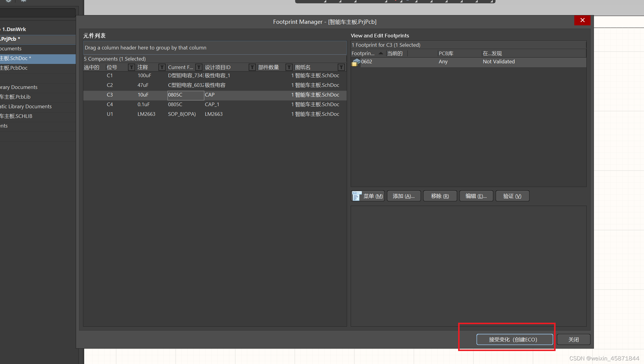Click filter icon on Current Footprint column
The height and width of the screenshot is (364, 644).
point(199,67)
